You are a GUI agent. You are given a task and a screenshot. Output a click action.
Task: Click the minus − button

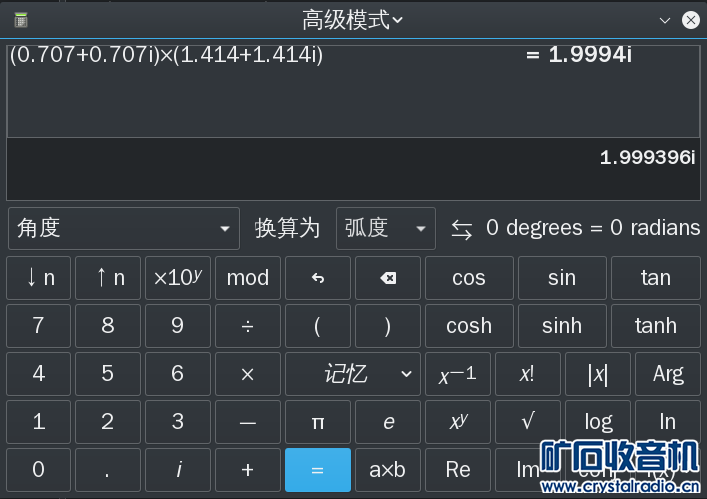(x=248, y=422)
